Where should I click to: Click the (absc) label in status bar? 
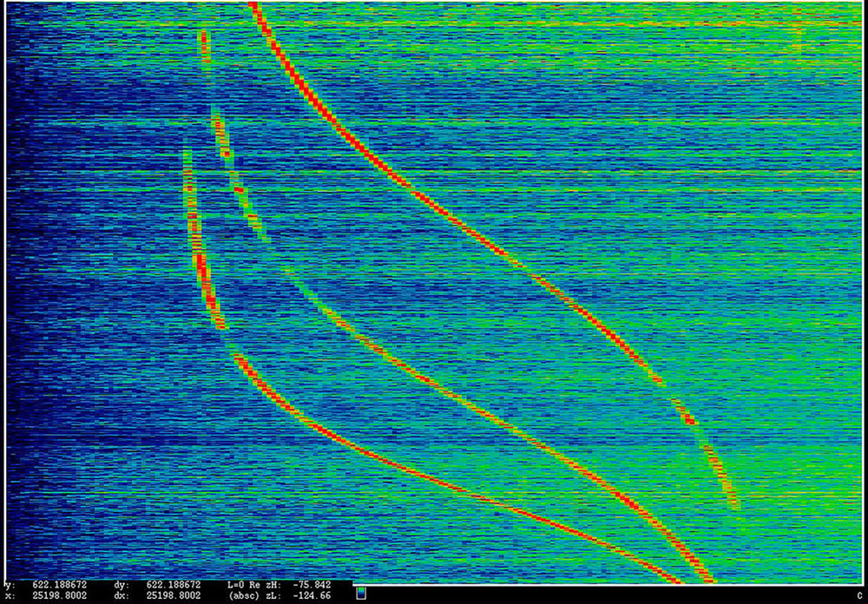tap(246, 596)
